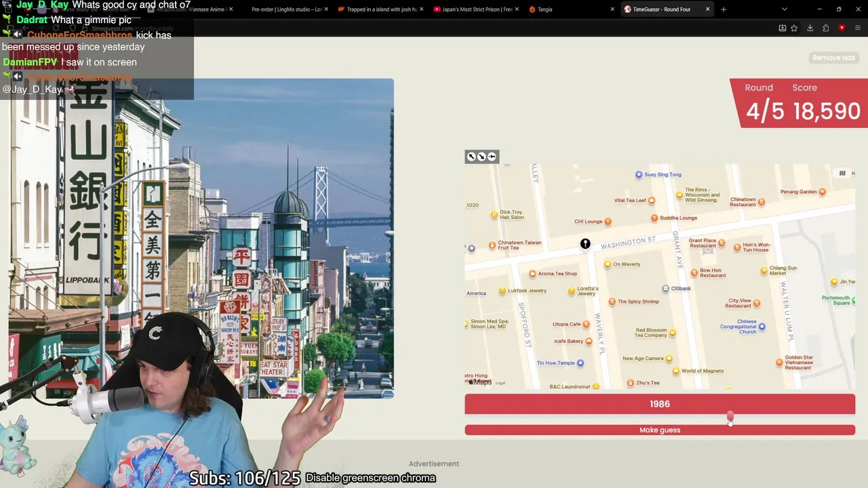Click the On Waverly marker
The width and height of the screenshot is (868, 488).
(x=608, y=264)
